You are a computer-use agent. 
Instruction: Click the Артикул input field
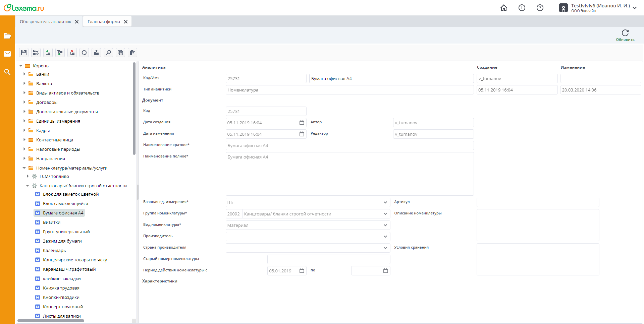[538, 202]
